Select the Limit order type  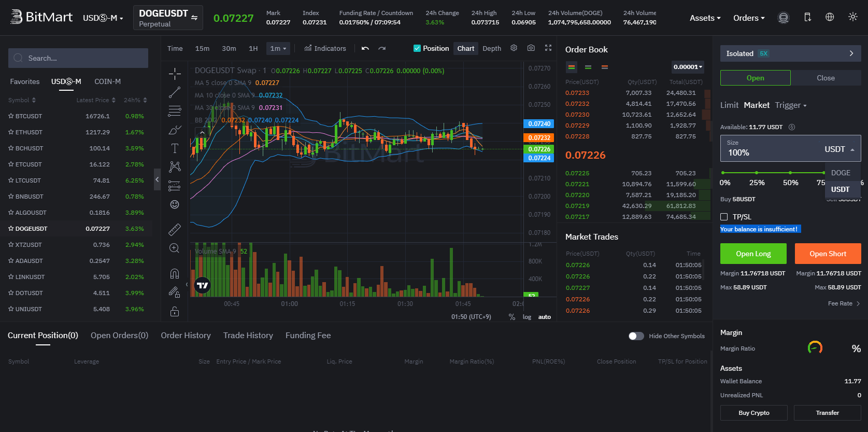(729, 105)
